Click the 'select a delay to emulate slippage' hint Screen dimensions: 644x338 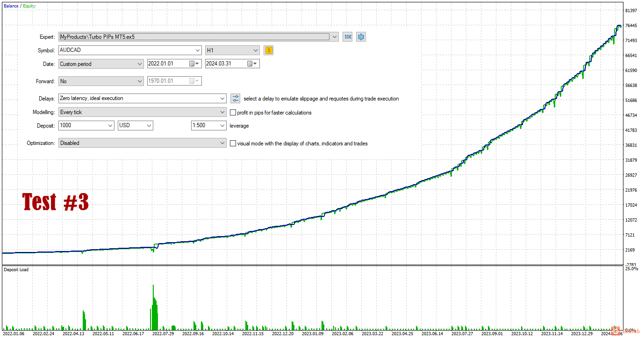coord(321,99)
